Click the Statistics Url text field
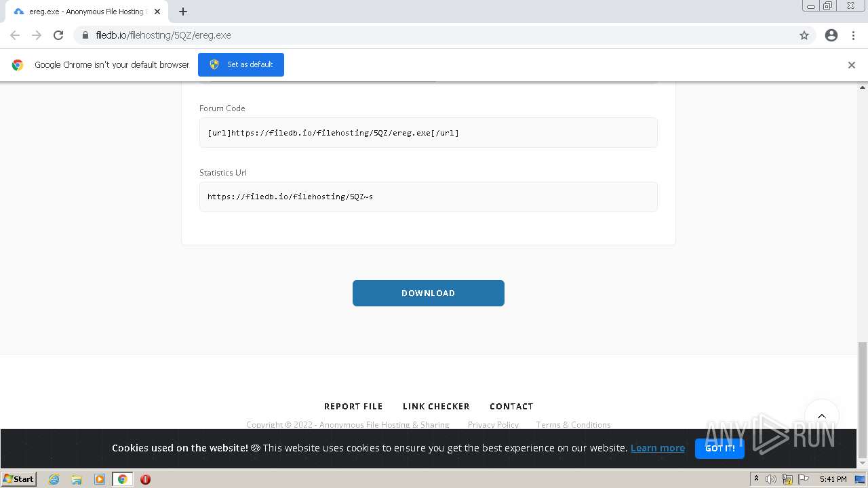868x488 pixels. pos(429,197)
